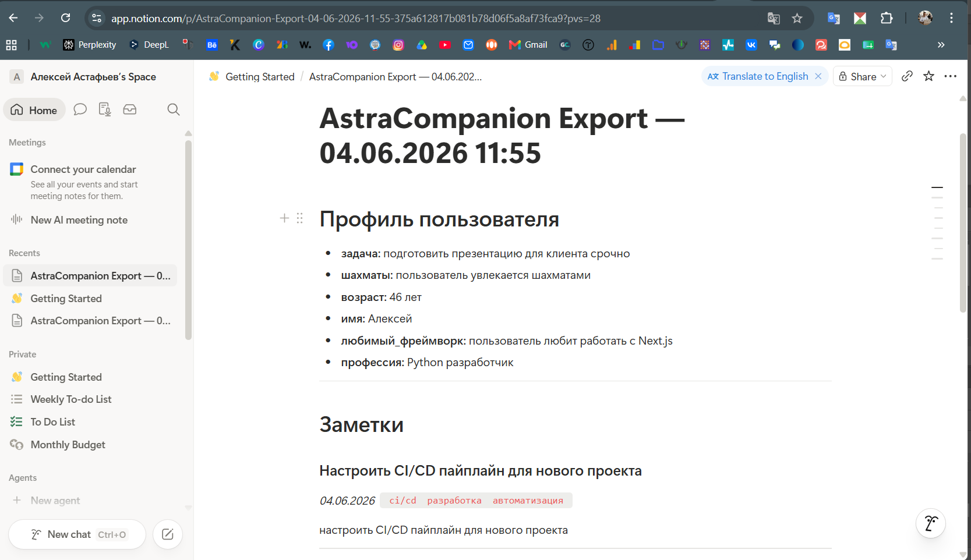The height and width of the screenshot is (560, 971).
Task: Bookmark this page with the star in address bar
Action: 797,18
